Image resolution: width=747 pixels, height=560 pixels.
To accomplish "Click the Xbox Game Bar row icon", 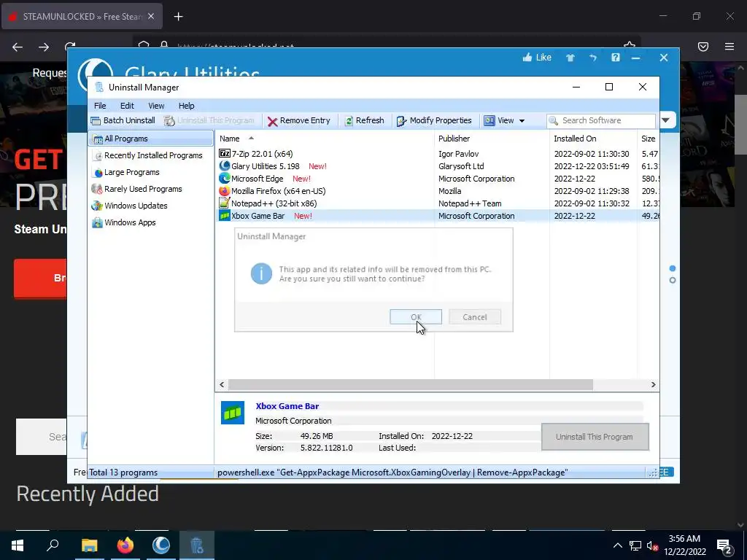I will coord(225,215).
